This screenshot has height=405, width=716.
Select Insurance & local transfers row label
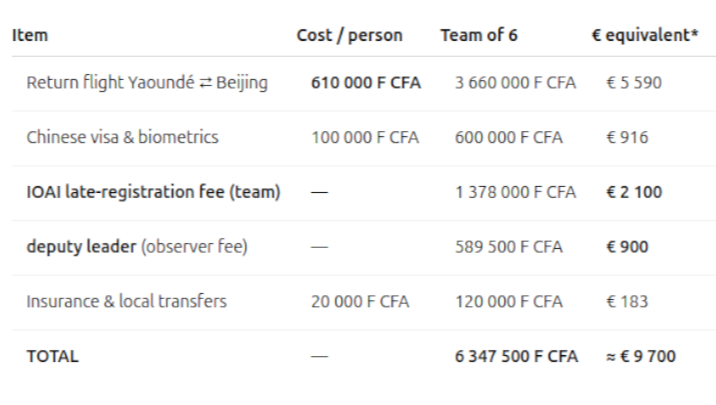[x=126, y=302]
